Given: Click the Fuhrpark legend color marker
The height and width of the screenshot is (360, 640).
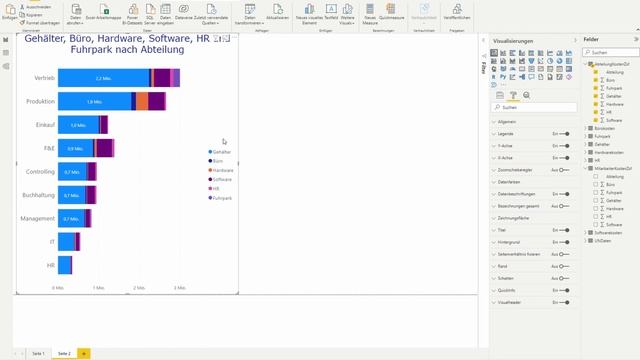Looking at the screenshot, I should 210,198.
